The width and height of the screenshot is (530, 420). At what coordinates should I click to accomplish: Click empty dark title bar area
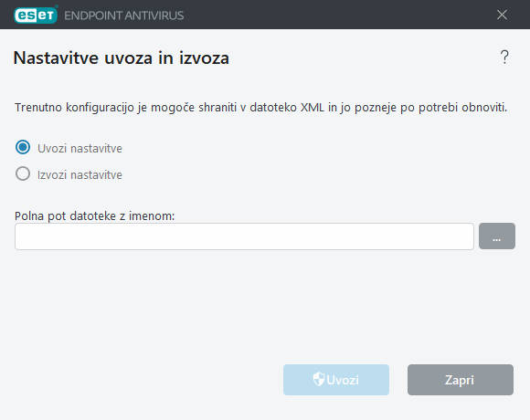coord(338,15)
